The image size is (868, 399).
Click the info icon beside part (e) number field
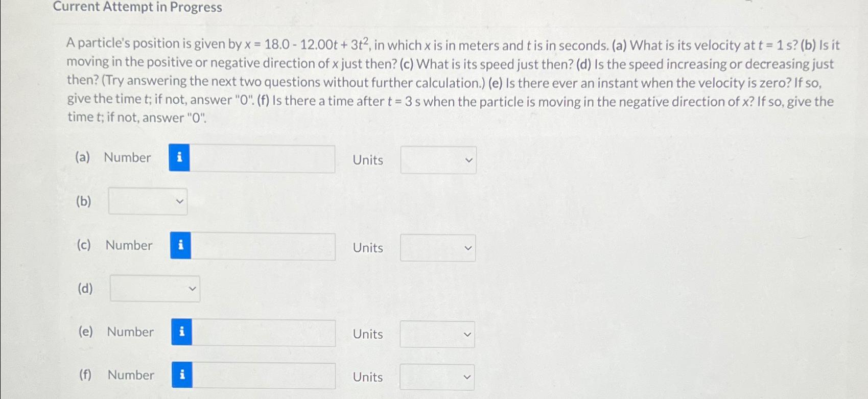tap(181, 332)
